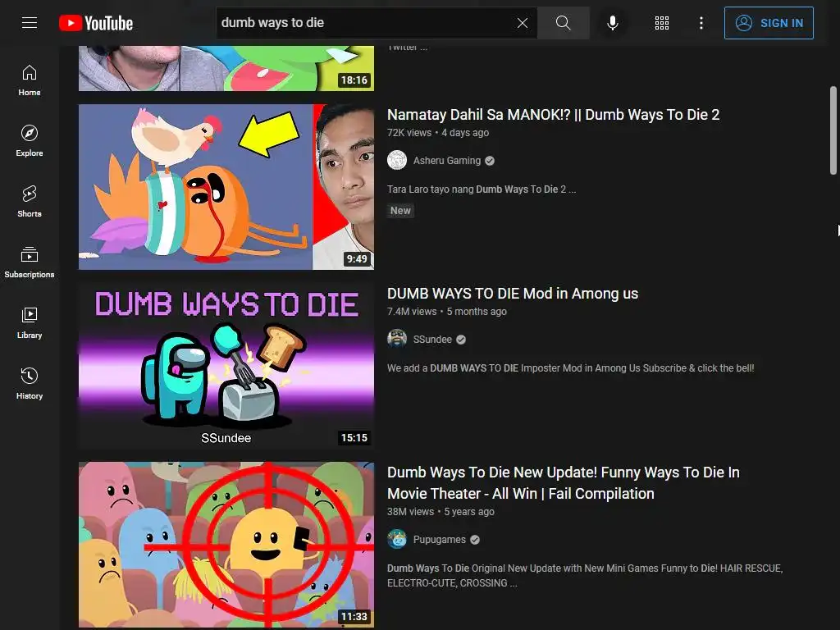The height and width of the screenshot is (630, 840).
Task: Click the page vertical scrollbar thumb
Action: click(833, 130)
